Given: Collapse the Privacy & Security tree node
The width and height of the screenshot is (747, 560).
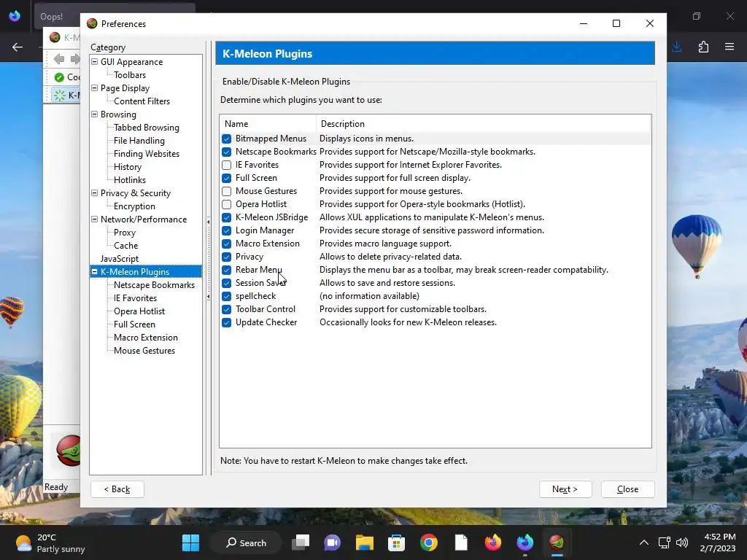Looking at the screenshot, I should [94, 192].
